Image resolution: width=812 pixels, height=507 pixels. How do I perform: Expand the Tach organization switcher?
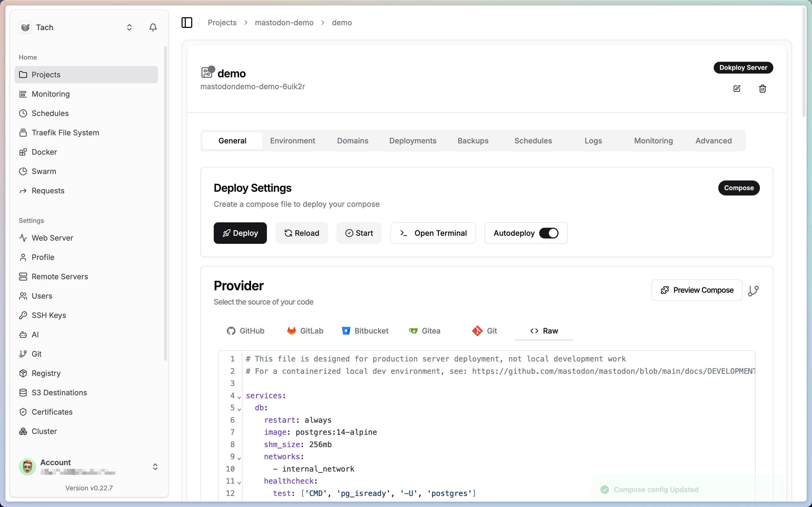(x=129, y=27)
